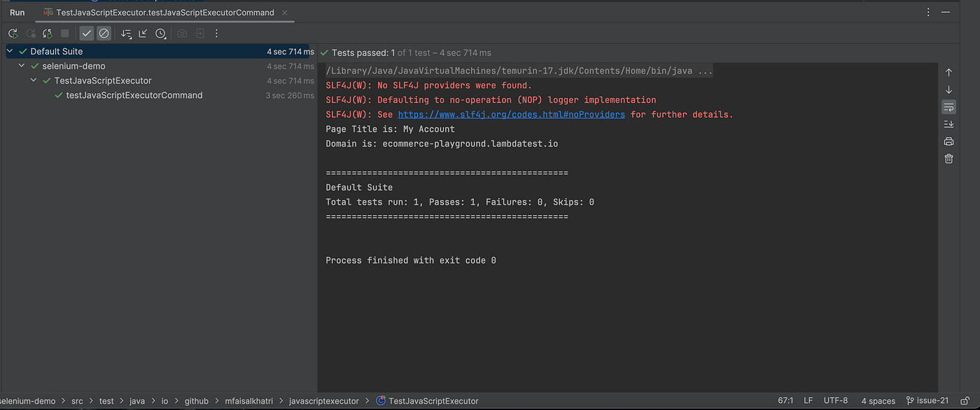
Task: Open the issue-21 git branch widget
Action: [x=928, y=401]
